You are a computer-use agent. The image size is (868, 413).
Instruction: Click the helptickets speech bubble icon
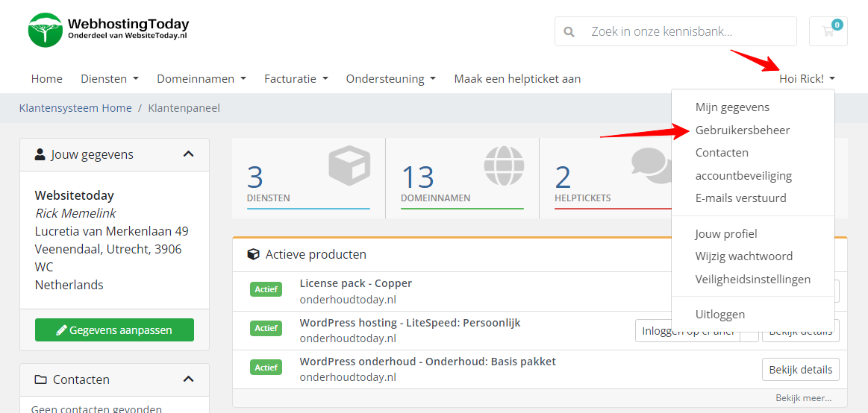pyautogui.click(x=651, y=164)
